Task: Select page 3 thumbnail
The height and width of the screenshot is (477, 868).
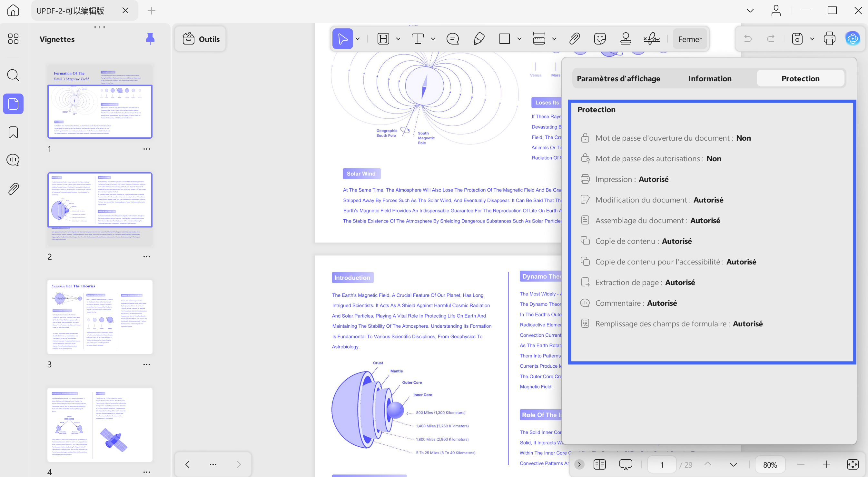Action: point(100,317)
